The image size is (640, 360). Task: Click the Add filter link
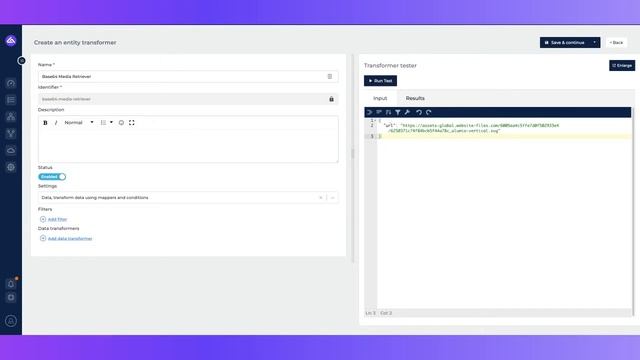[x=57, y=219]
